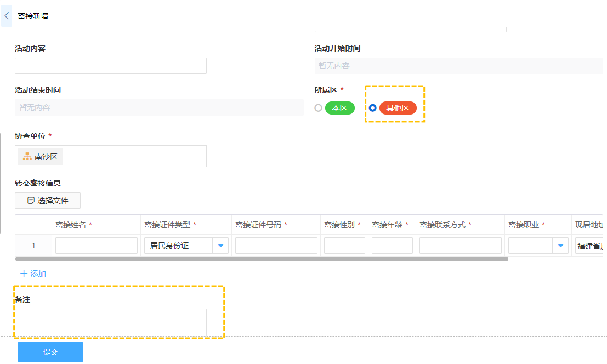
Task: Focus the 备注 text area
Action: (111, 322)
